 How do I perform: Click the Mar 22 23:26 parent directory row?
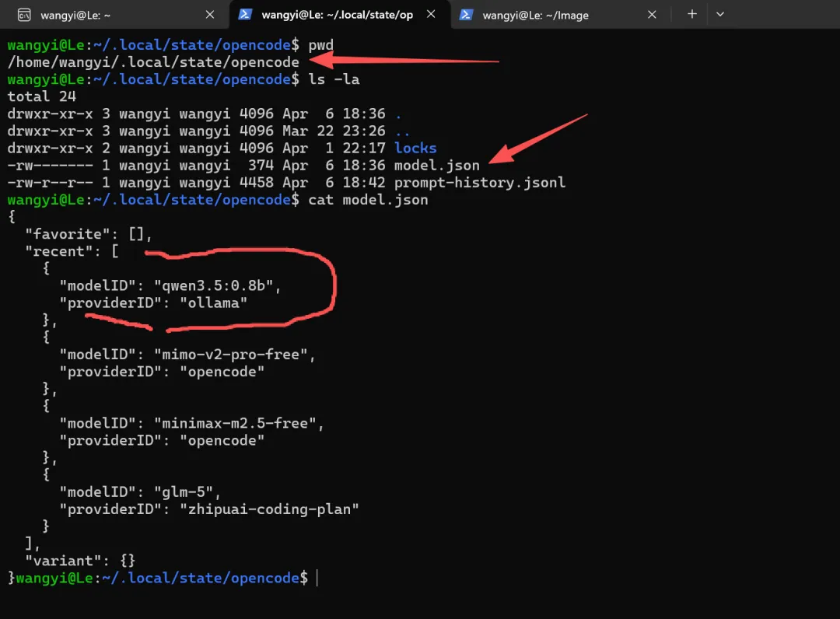[209, 131]
